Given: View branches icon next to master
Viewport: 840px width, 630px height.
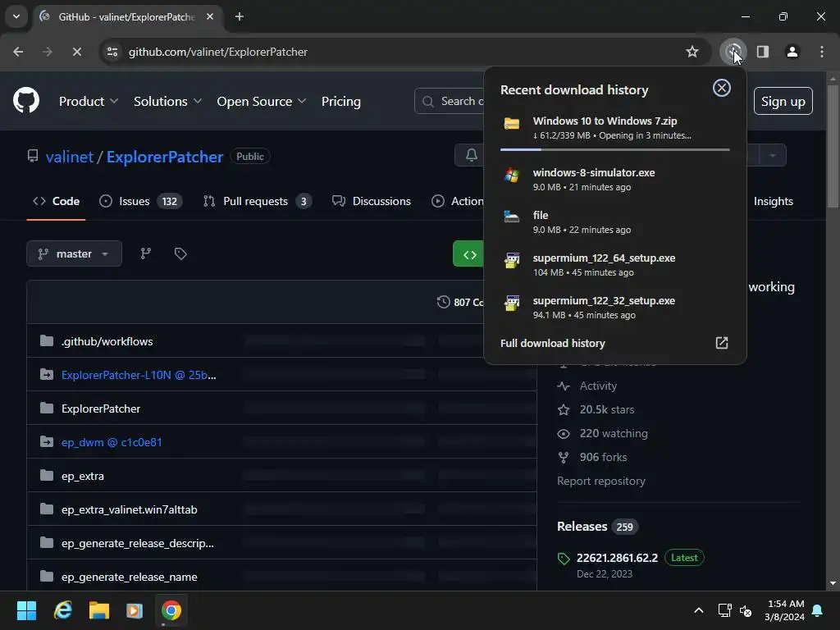Looking at the screenshot, I should click(x=145, y=254).
